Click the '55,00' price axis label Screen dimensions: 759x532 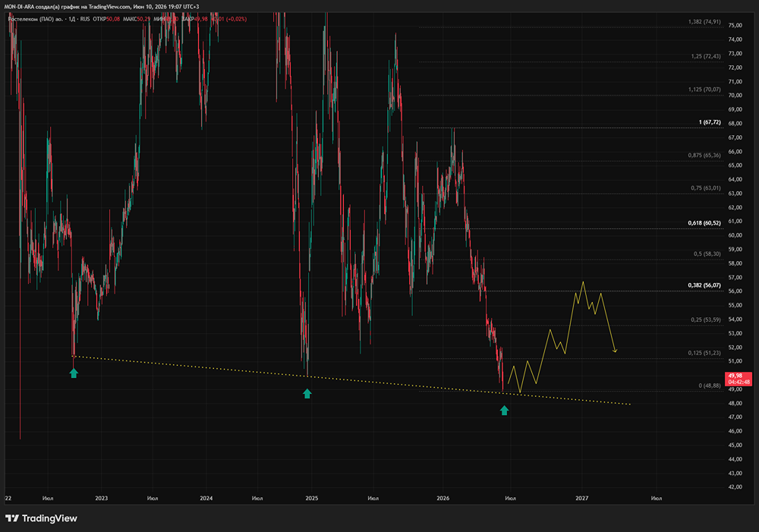735,305
